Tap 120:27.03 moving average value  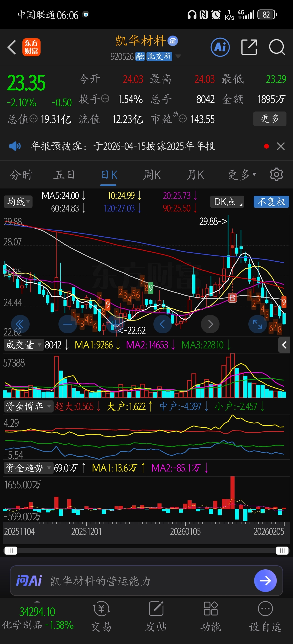point(122,208)
